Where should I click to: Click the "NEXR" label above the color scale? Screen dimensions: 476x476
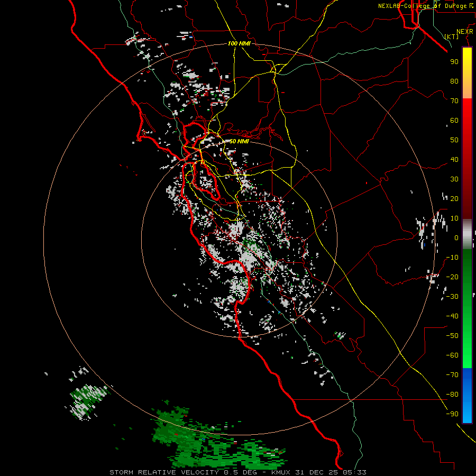465,31
